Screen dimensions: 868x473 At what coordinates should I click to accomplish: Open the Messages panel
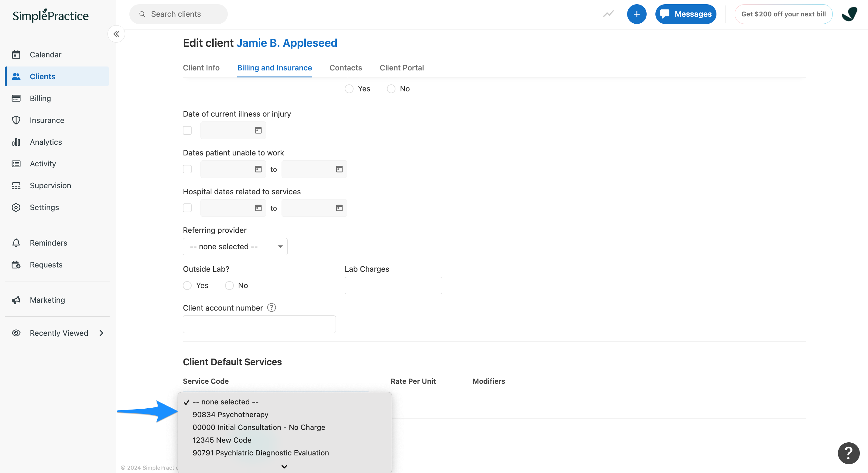[686, 14]
